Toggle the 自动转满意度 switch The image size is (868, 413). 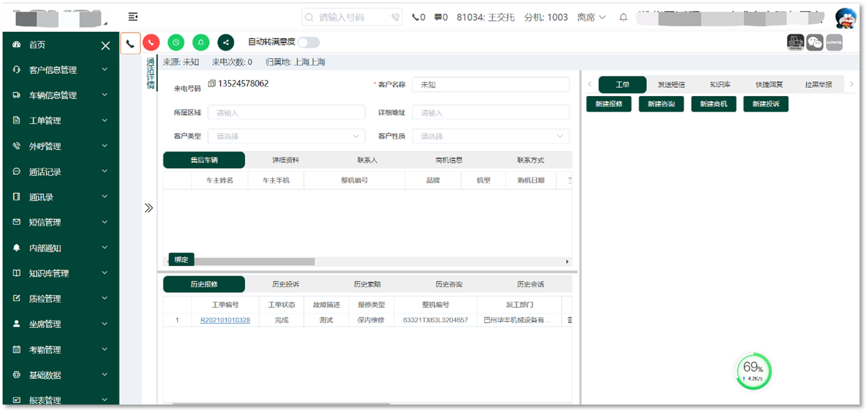tap(308, 43)
